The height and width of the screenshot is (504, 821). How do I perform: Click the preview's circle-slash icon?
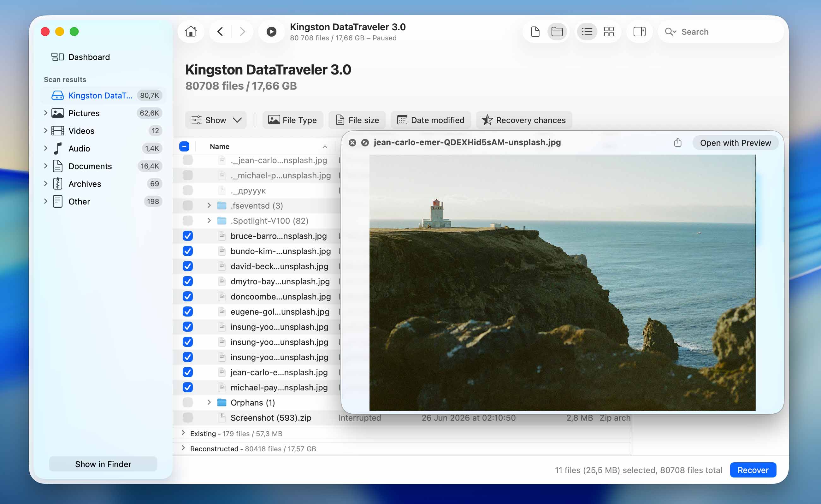tap(365, 143)
